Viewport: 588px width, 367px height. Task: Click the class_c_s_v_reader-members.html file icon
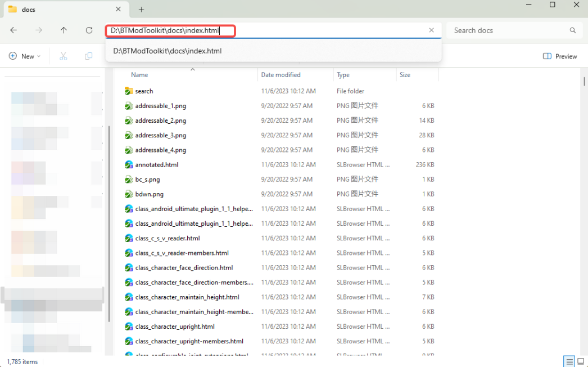click(x=129, y=253)
